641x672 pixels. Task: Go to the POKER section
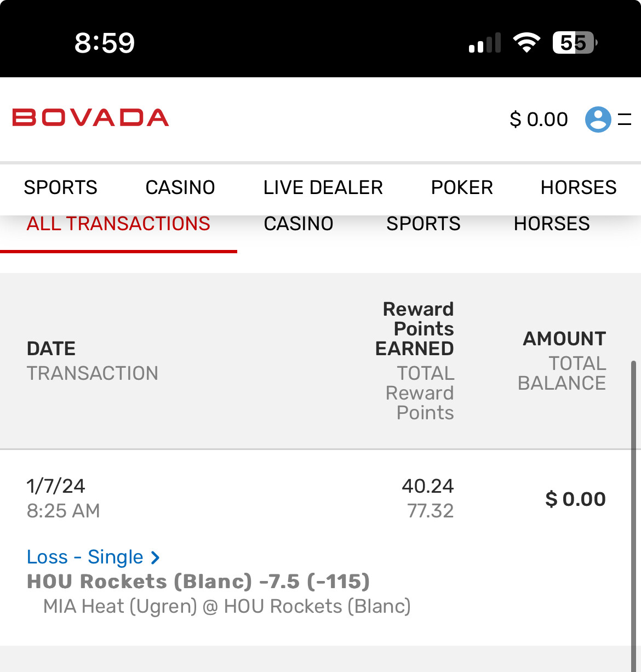[x=462, y=187]
